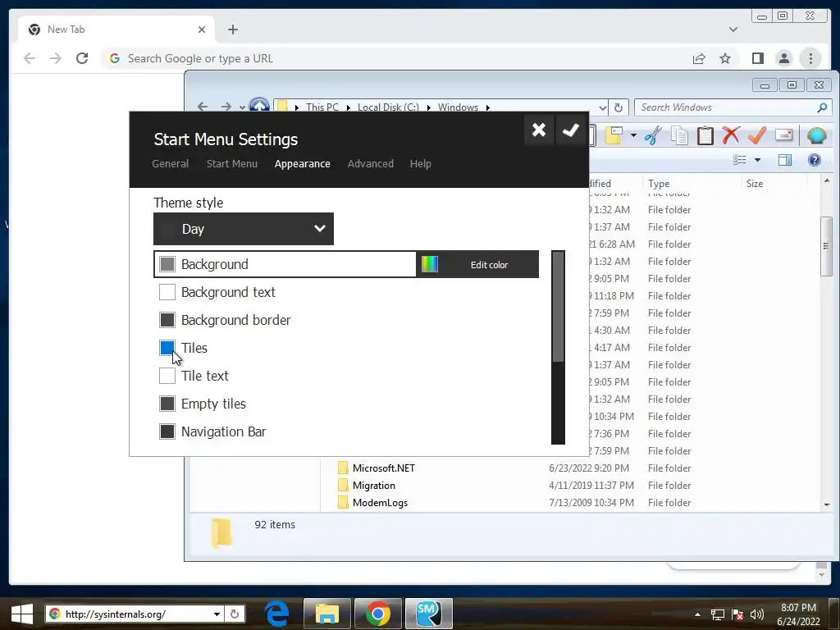
Task: Select the Navigation Bar color swatch
Action: coord(167,431)
